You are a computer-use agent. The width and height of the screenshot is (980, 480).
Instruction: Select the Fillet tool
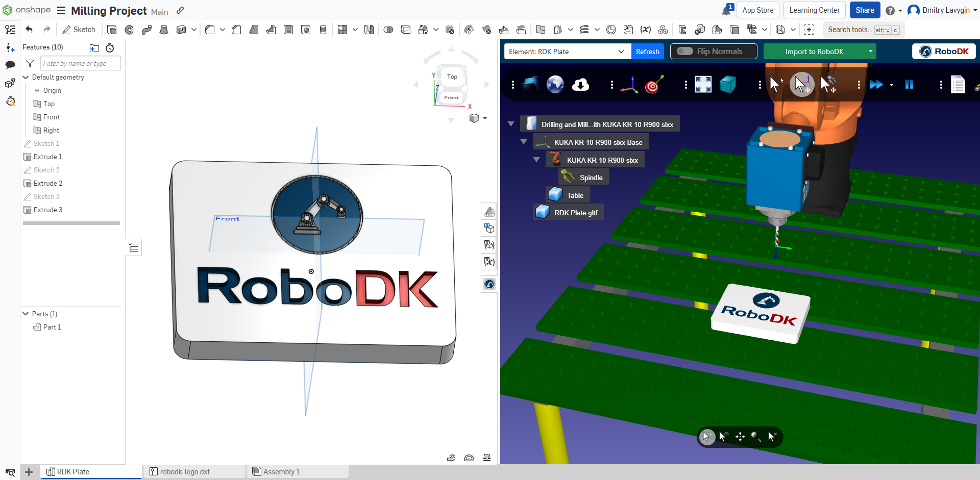(x=210, y=30)
